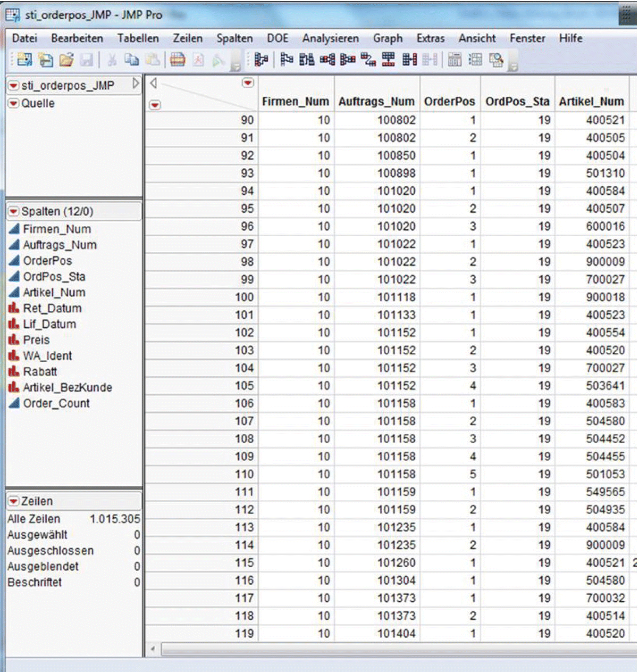
Task: Open the Quelle red triangle menu
Action: 14,103
